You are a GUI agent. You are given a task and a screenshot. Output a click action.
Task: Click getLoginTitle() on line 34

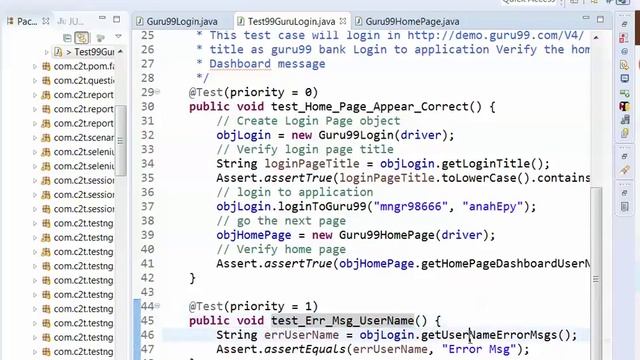pyautogui.click(x=492, y=164)
